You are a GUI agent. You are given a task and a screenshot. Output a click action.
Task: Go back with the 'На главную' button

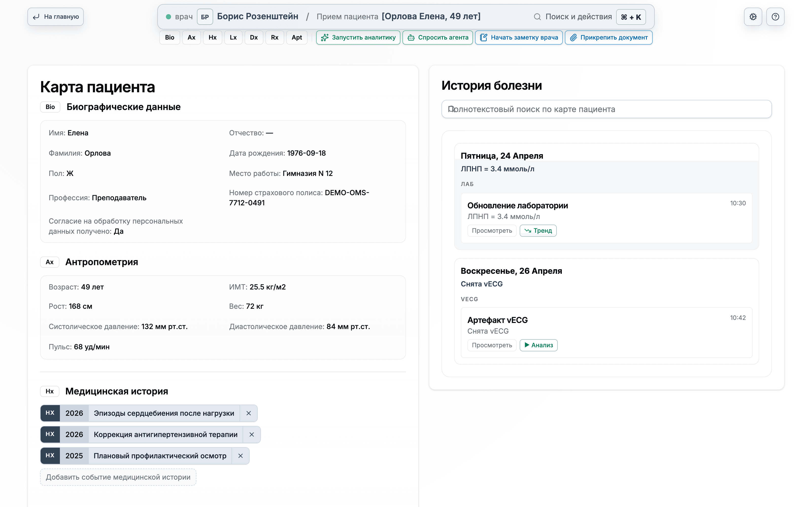coord(56,17)
